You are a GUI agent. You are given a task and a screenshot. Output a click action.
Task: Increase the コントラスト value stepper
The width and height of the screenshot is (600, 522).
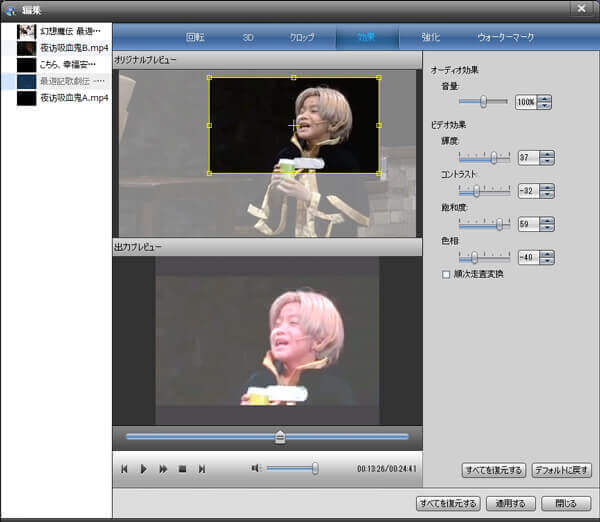[x=547, y=187]
